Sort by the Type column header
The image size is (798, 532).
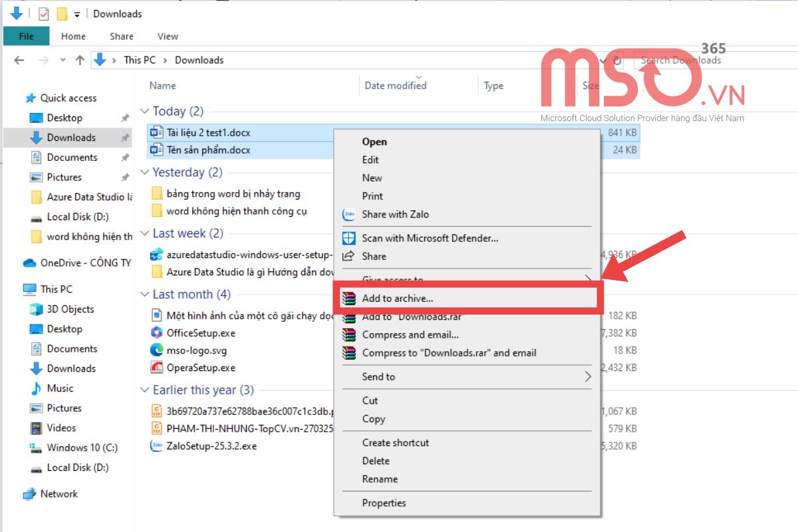coord(493,86)
